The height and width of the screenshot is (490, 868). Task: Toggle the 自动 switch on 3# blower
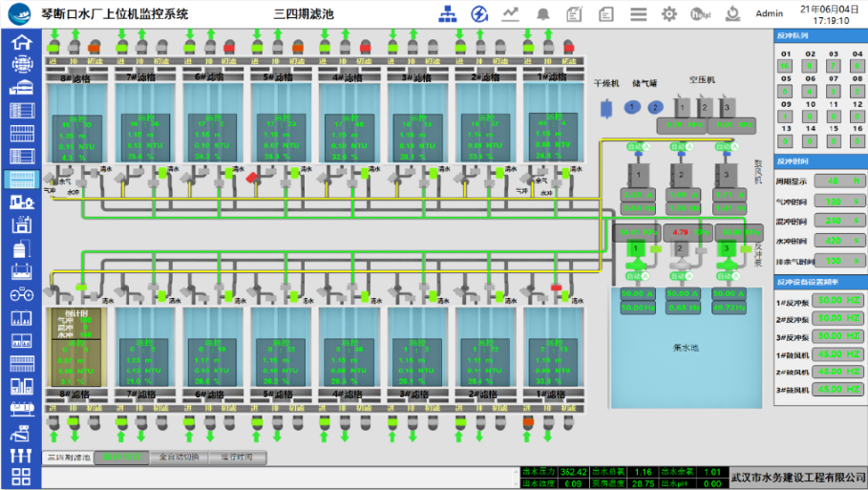pos(725,147)
